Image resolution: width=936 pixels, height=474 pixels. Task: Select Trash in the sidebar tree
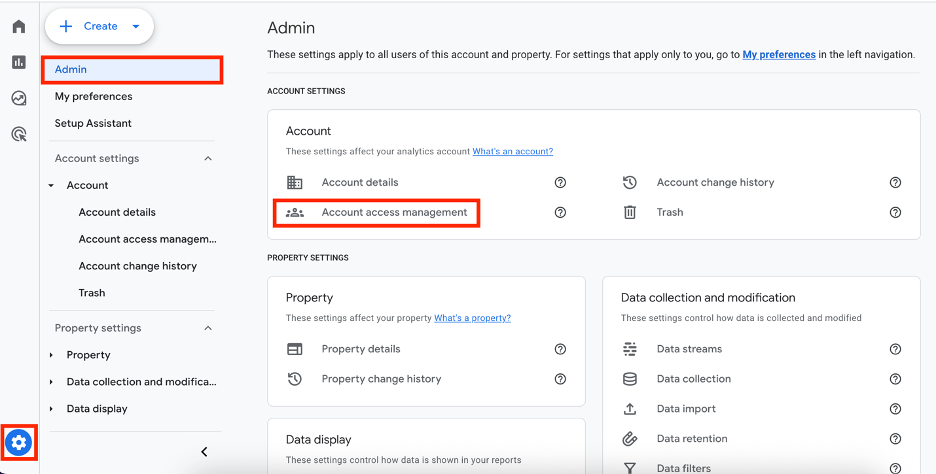tap(92, 293)
